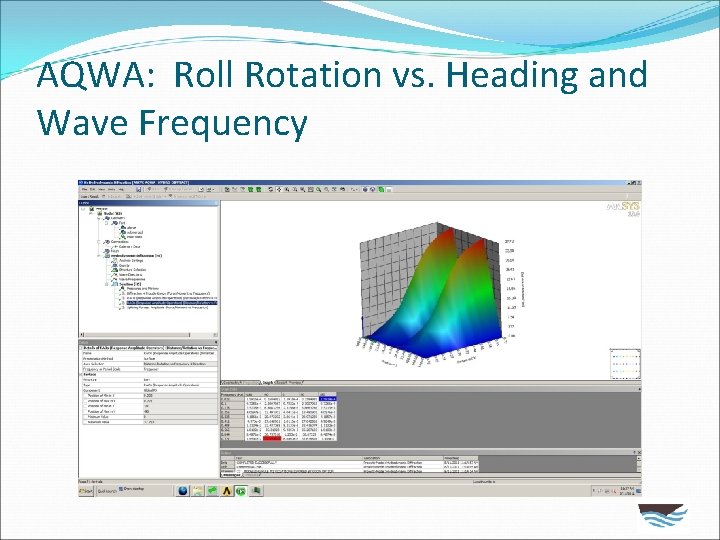Click the color legend thumbnail in the viewport
The height and width of the screenshot is (540, 720).
625,364
